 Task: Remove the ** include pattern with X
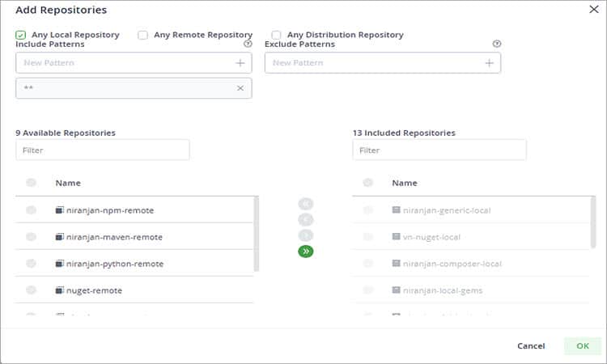pyautogui.click(x=240, y=88)
